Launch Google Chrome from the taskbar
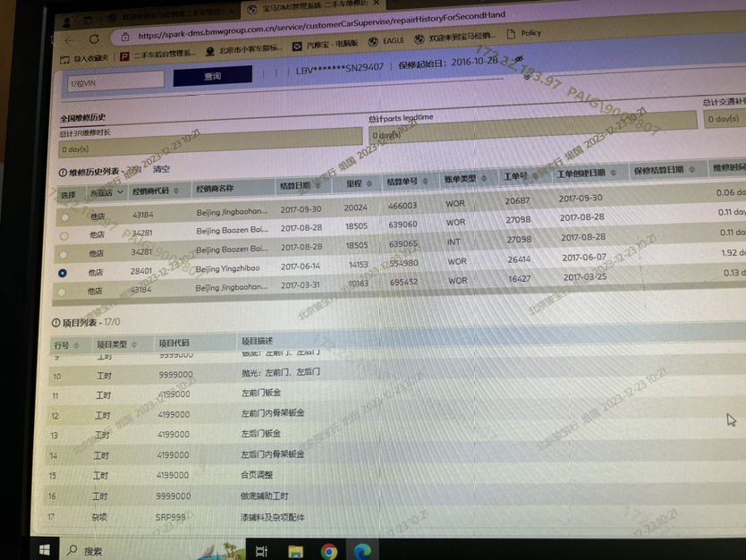The image size is (746, 560). pyautogui.click(x=329, y=552)
